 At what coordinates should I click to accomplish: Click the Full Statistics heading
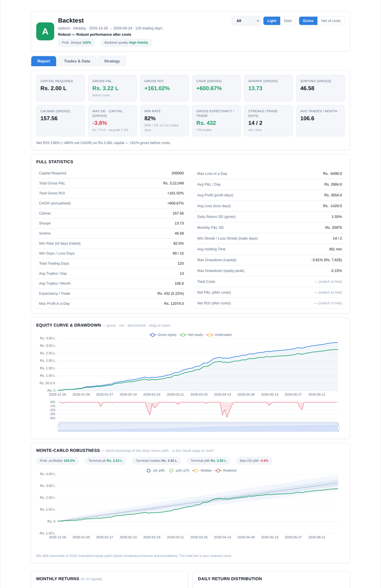tap(55, 162)
